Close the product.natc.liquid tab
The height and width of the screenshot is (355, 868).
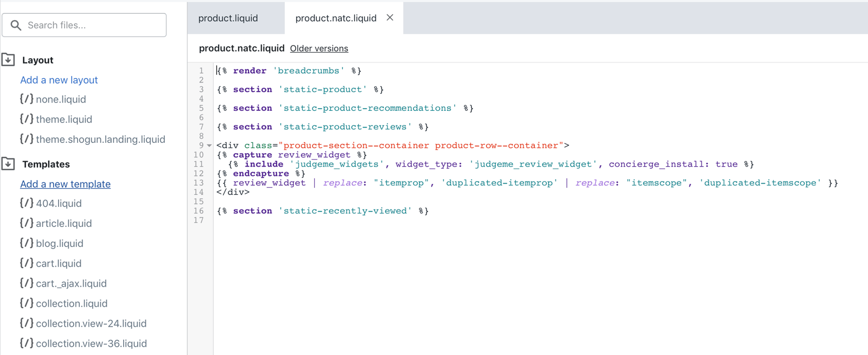pos(390,17)
